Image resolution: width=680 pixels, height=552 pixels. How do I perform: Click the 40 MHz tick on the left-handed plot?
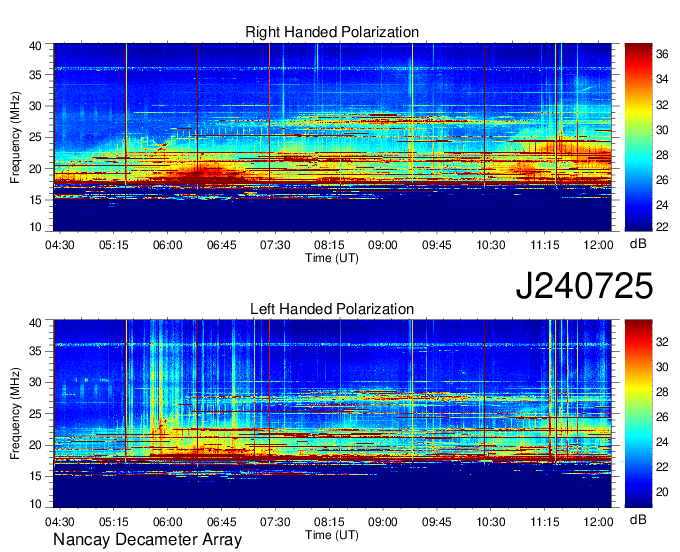click(x=36, y=323)
